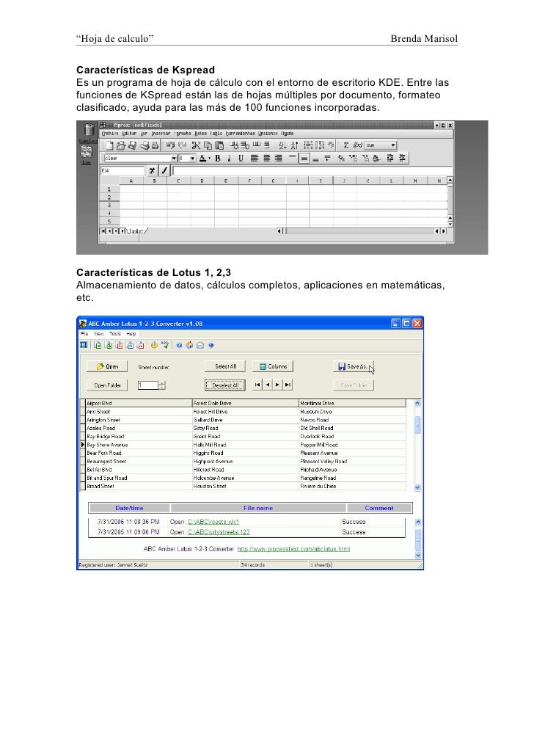Open the Herramientas menu in KSpread
Image resolution: width=534 pixels, height=756 pixels.
[240, 134]
